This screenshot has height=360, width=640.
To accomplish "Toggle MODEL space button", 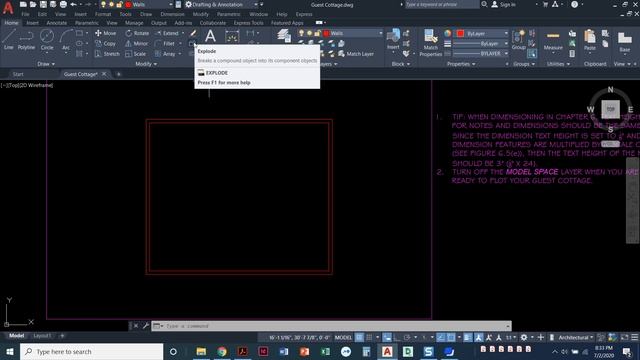I will (343, 337).
